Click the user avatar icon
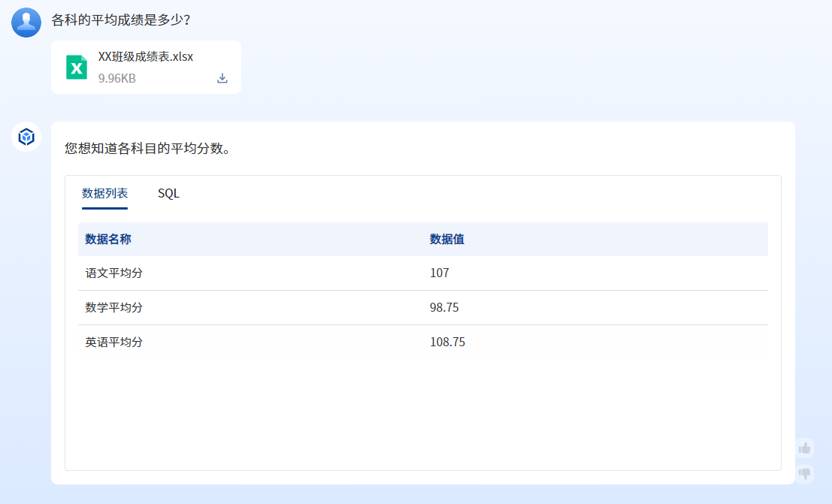The width and height of the screenshot is (832, 504). [26, 23]
